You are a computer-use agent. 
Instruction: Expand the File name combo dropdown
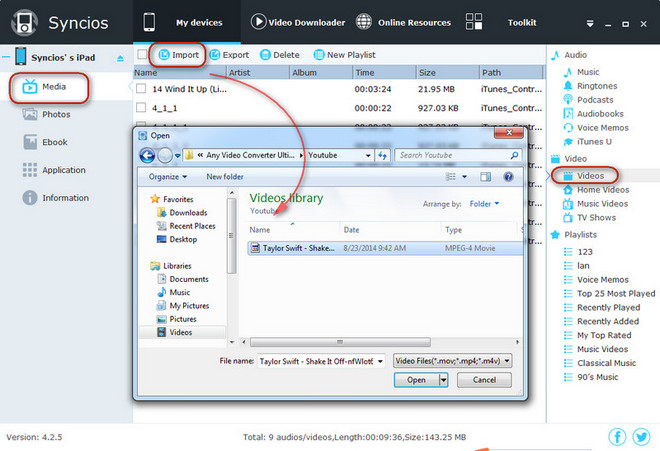click(x=380, y=361)
